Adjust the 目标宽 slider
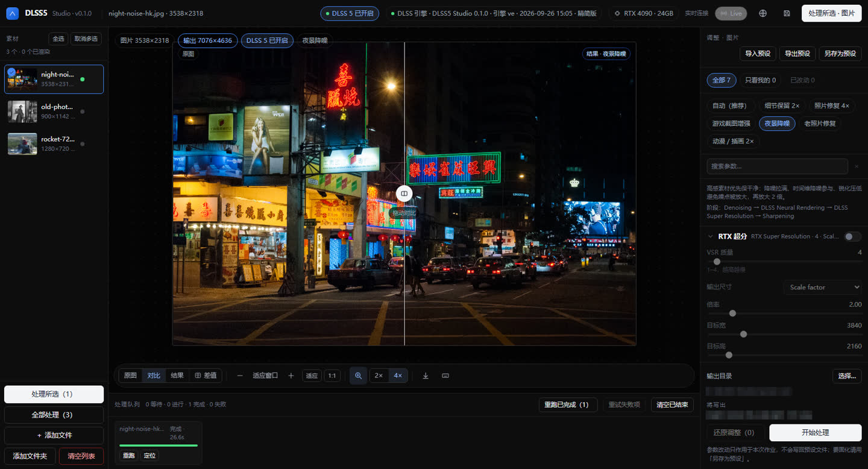 [x=784, y=334]
